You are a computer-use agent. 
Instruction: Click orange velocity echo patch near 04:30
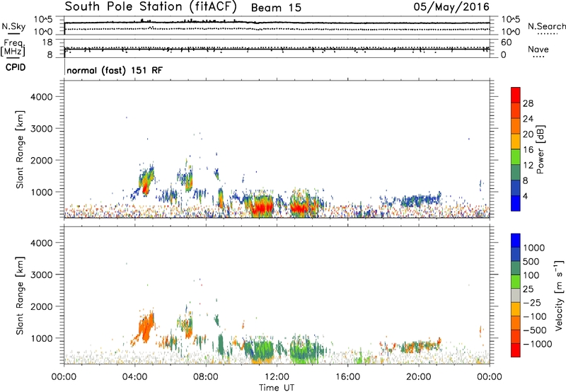click(145, 328)
